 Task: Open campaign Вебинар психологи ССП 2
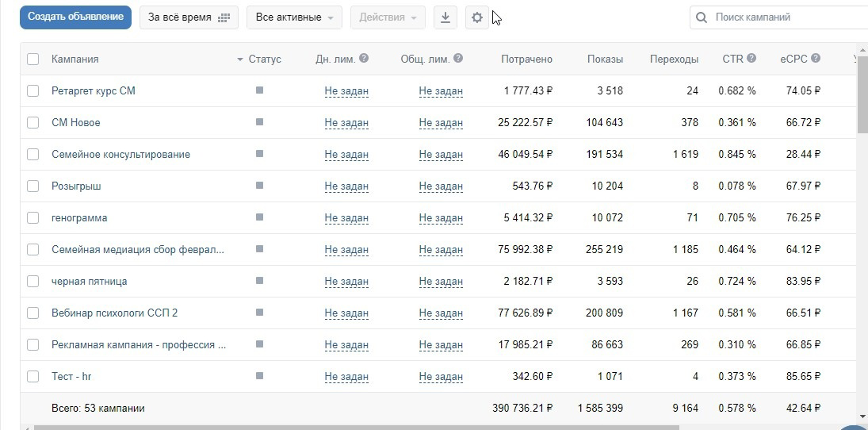[x=115, y=313]
